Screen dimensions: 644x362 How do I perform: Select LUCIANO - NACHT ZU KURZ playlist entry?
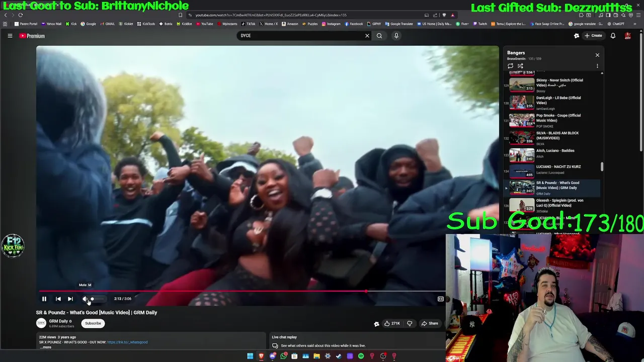(x=552, y=171)
